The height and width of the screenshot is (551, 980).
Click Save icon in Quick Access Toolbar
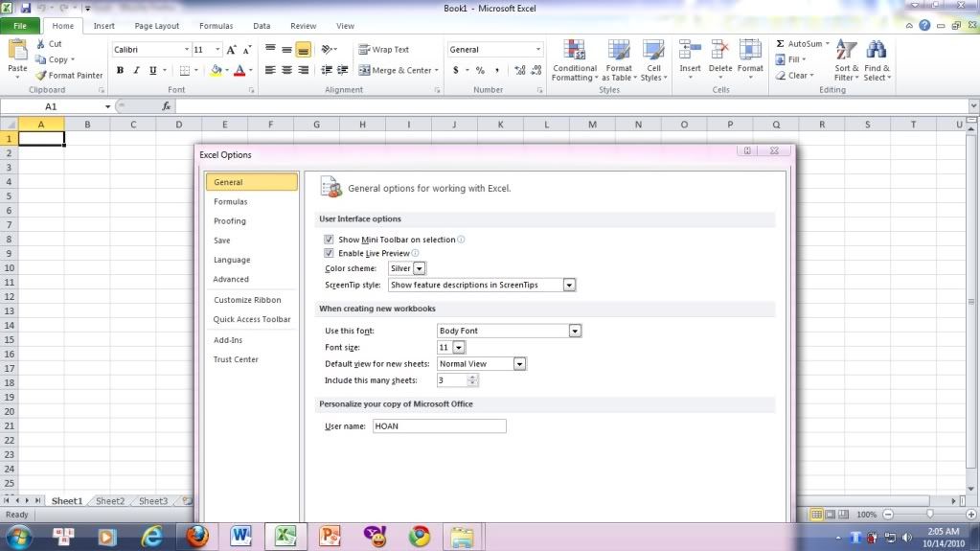click(x=26, y=8)
